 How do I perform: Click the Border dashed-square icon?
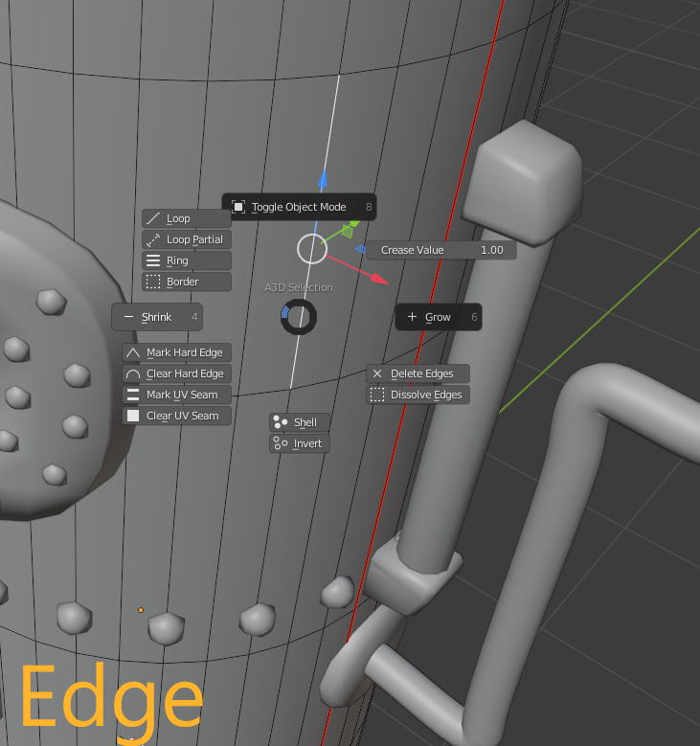[153, 282]
